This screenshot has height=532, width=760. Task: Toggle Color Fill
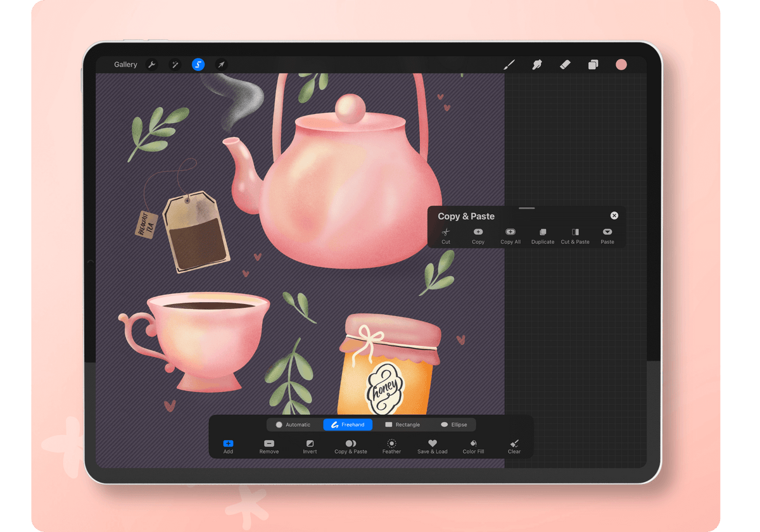pyautogui.click(x=473, y=447)
